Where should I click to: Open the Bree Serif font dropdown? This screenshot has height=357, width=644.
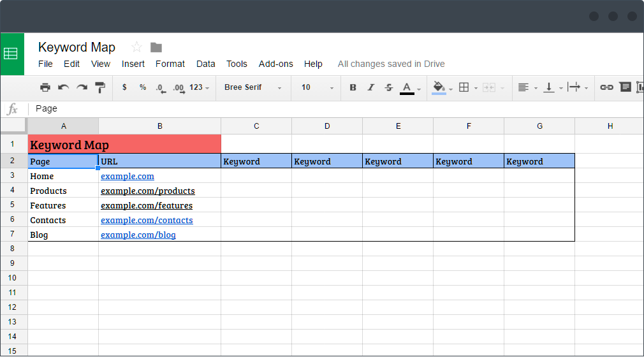(252, 87)
